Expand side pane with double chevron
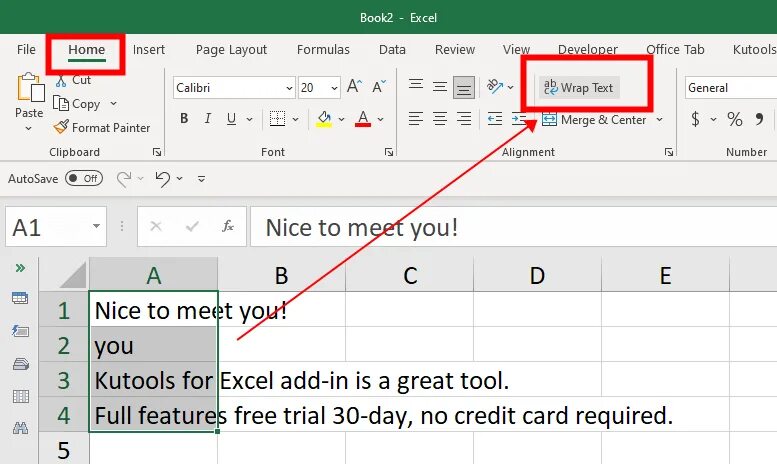777x464 pixels. pyautogui.click(x=20, y=268)
